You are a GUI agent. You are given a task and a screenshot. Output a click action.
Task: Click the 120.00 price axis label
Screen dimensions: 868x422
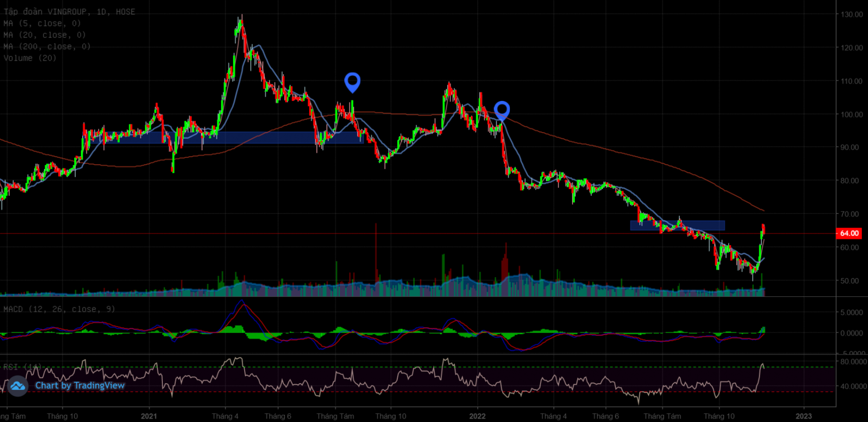[x=852, y=47]
